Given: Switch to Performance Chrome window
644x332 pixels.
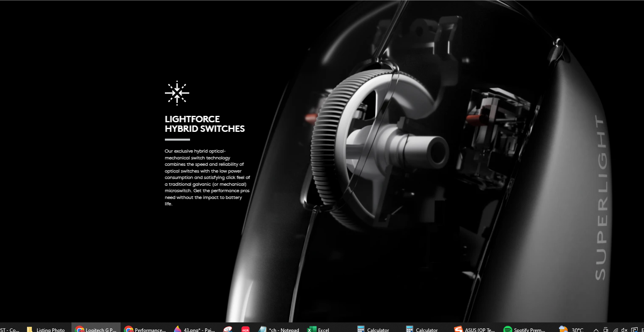Looking at the screenshot, I should pyautogui.click(x=145, y=329).
